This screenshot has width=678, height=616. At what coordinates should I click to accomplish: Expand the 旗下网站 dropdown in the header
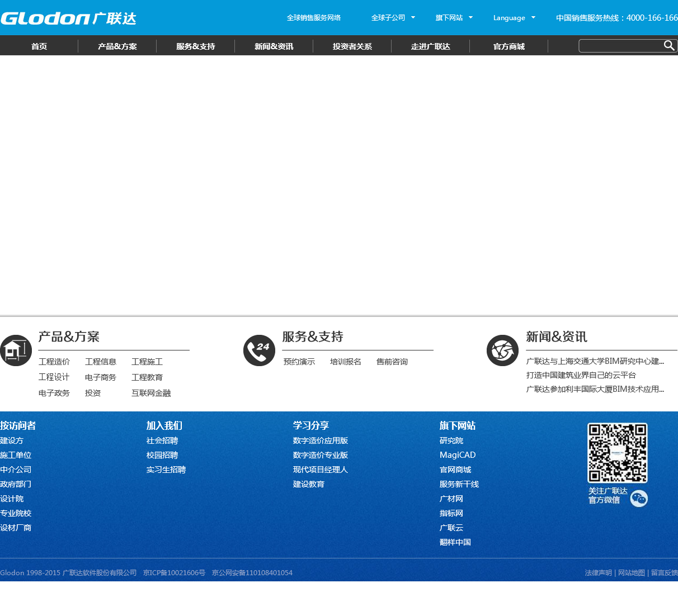click(454, 18)
